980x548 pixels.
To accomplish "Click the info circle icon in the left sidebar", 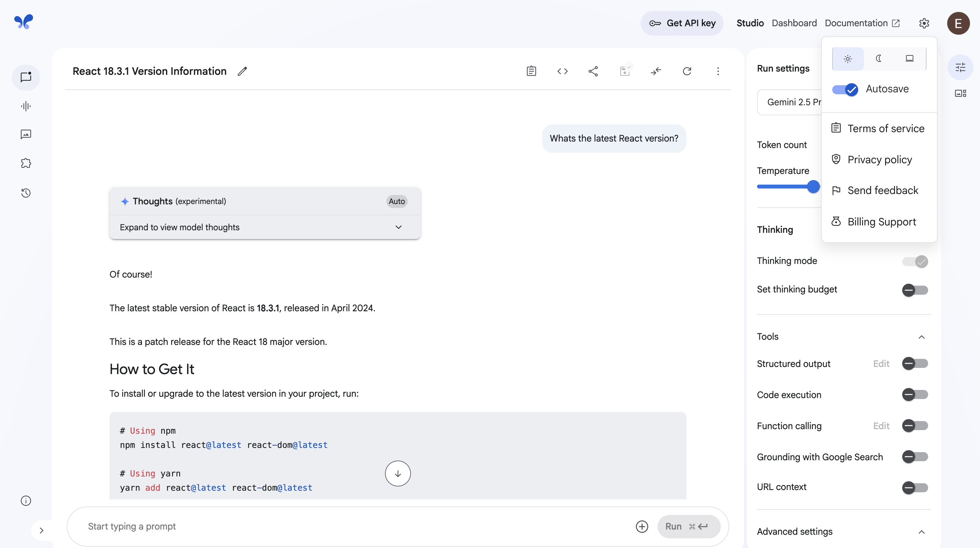I will pyautogui.click(x=26, y=501).
